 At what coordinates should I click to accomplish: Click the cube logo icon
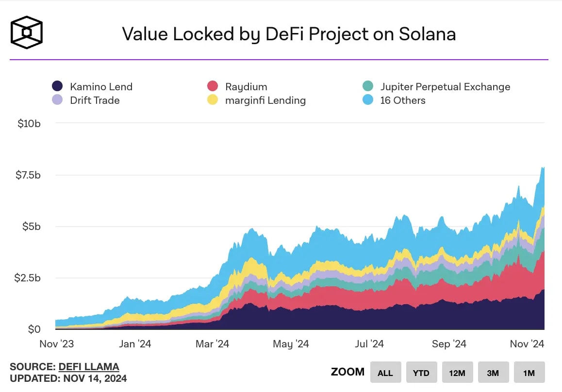(26, 31)
